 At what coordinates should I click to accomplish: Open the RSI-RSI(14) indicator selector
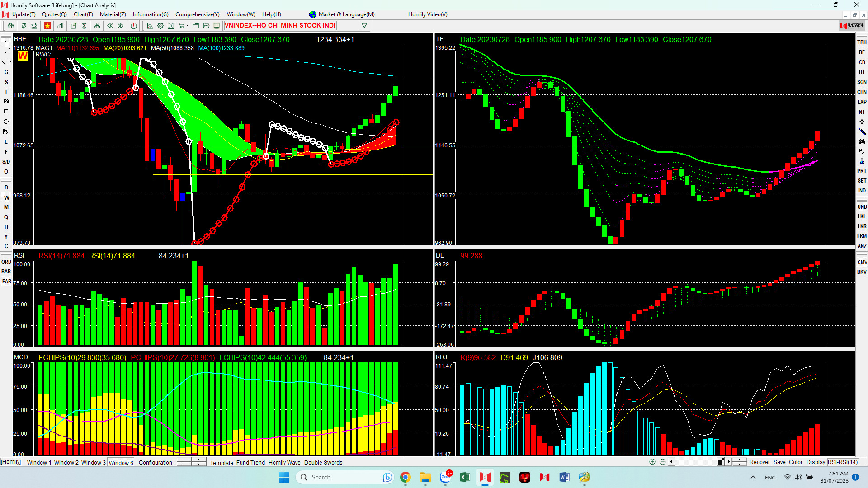point(842,462)
